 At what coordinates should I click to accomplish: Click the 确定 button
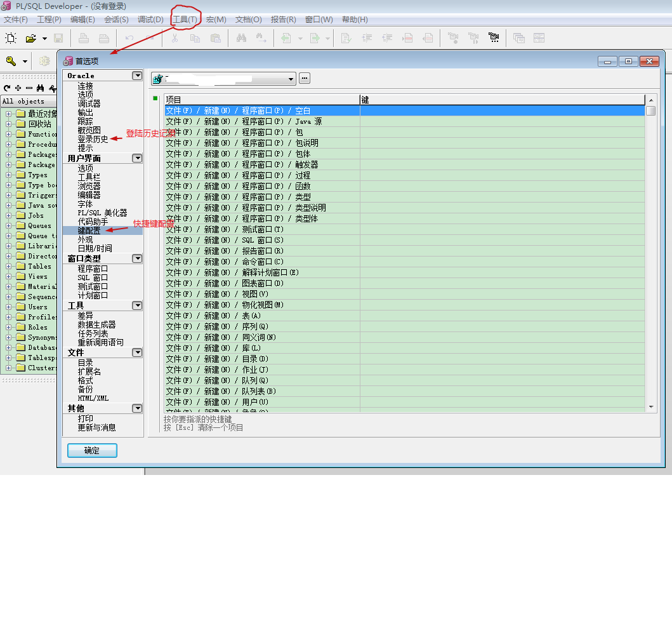click(92, 451)
